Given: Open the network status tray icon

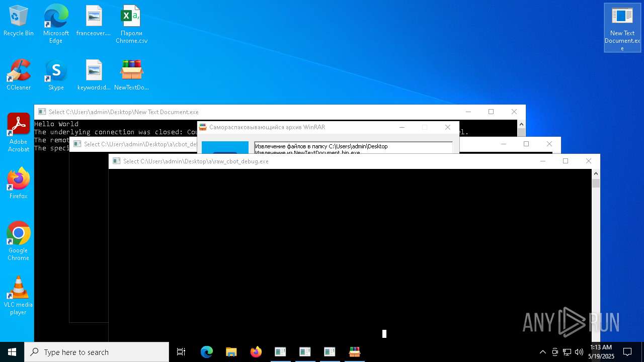Looking at the screenshot, I should coord(567,352).
